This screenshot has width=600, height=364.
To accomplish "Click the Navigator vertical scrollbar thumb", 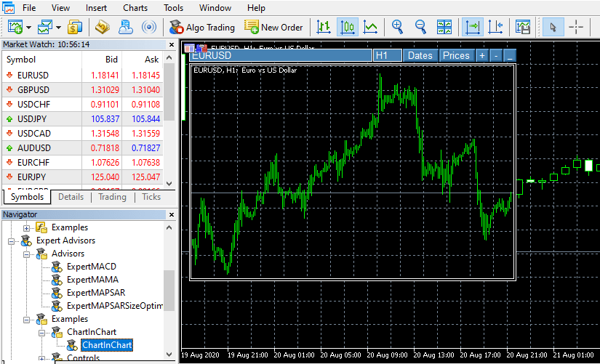I will coord(169,290).
